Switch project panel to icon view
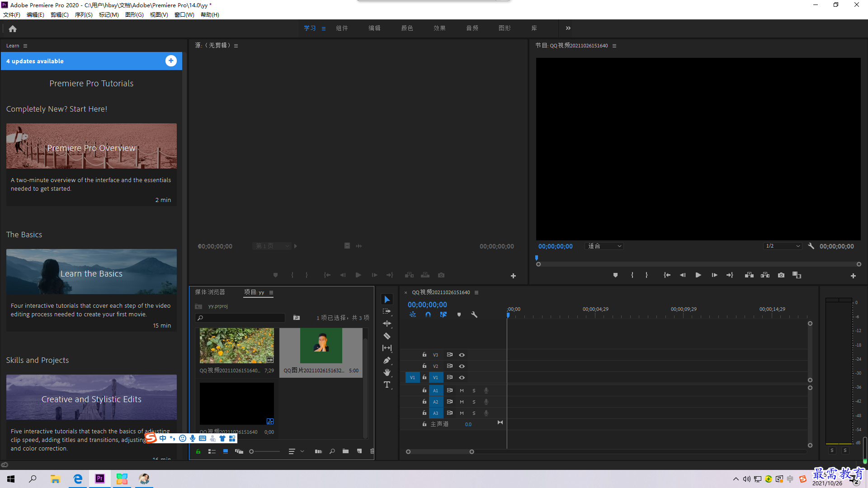868x488 pixels. 225,451
